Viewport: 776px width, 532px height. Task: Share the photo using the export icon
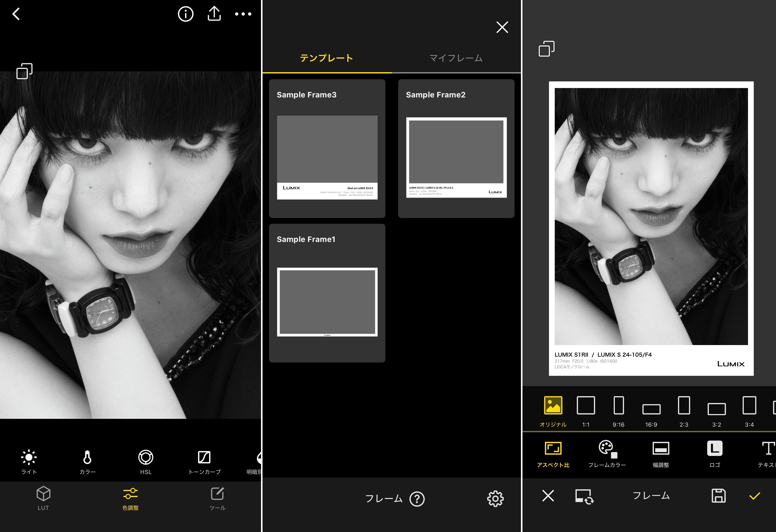pos(214,14)
